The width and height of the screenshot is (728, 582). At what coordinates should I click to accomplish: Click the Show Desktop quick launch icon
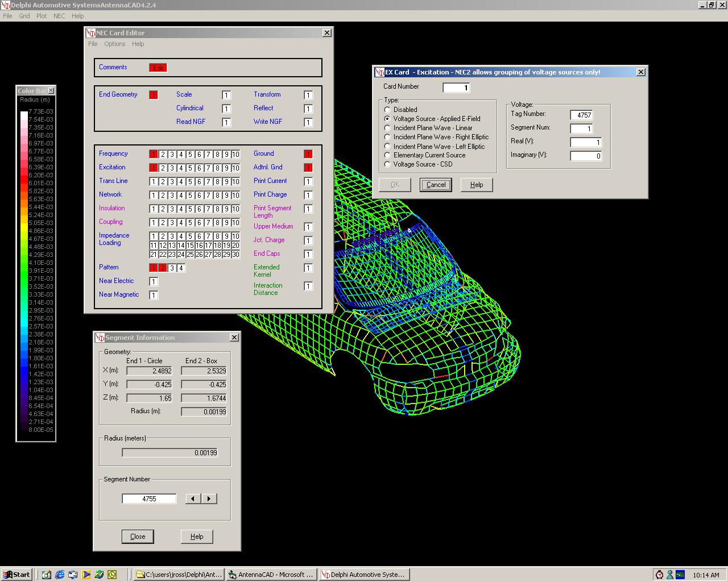pos(47,575)
